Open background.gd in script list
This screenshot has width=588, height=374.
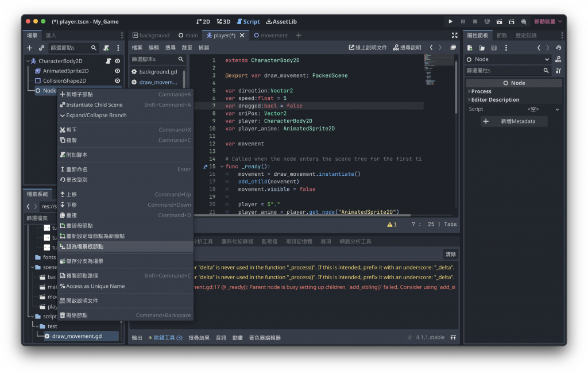tap(158, 72)
